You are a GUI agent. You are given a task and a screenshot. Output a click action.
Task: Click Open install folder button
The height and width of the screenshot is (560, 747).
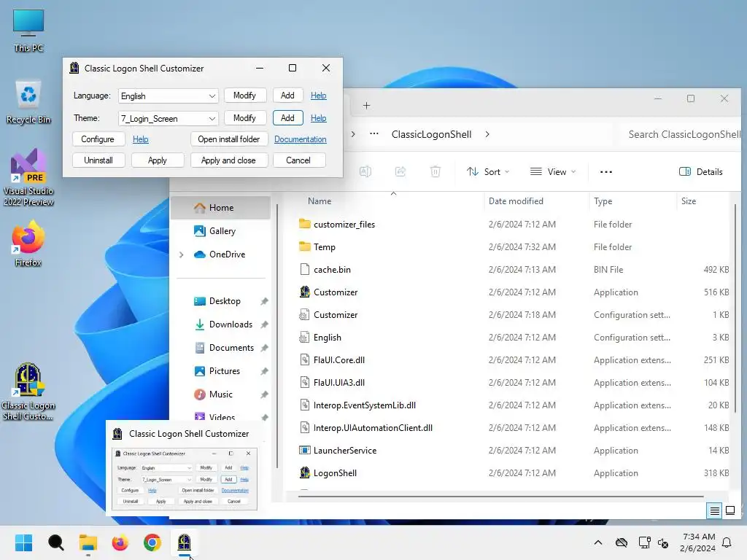point(229,139)
